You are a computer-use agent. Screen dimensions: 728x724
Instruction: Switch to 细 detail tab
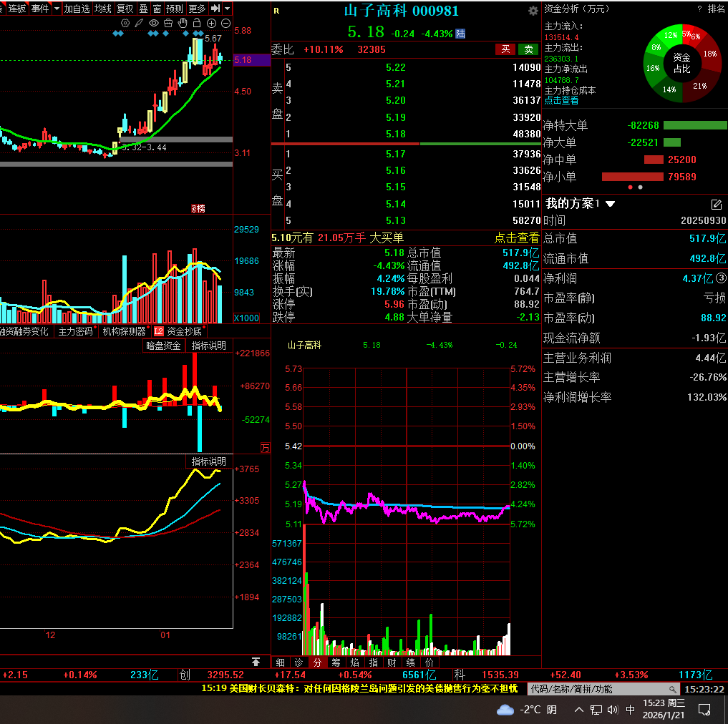click(x=281, y=662)
